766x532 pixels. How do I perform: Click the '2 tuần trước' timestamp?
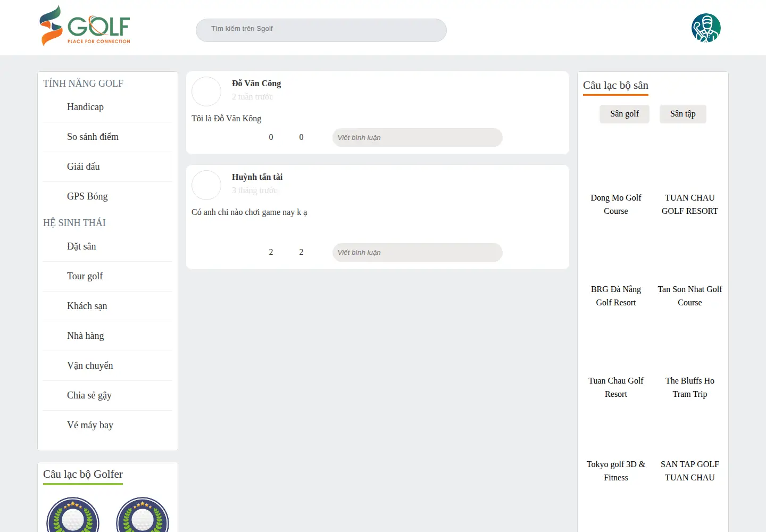tap(252, 97)
